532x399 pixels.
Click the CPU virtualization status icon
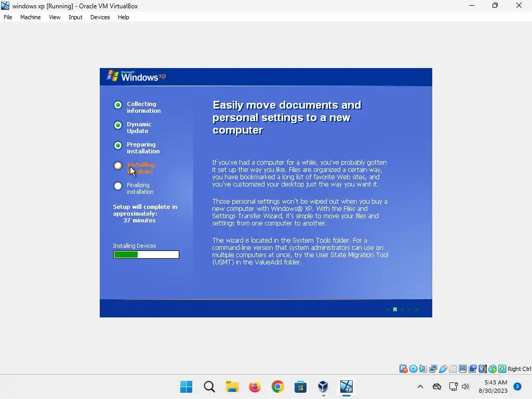pyautogui.click(x=483, y=369)
